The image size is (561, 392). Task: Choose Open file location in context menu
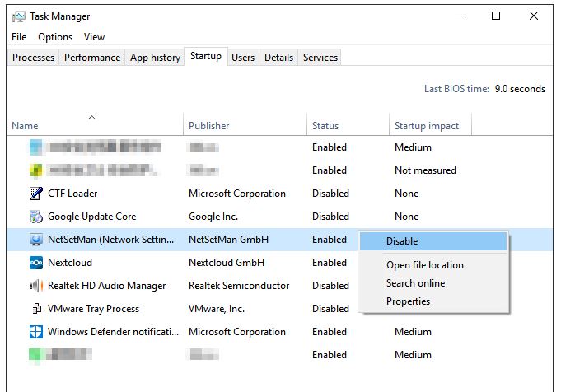425,265
